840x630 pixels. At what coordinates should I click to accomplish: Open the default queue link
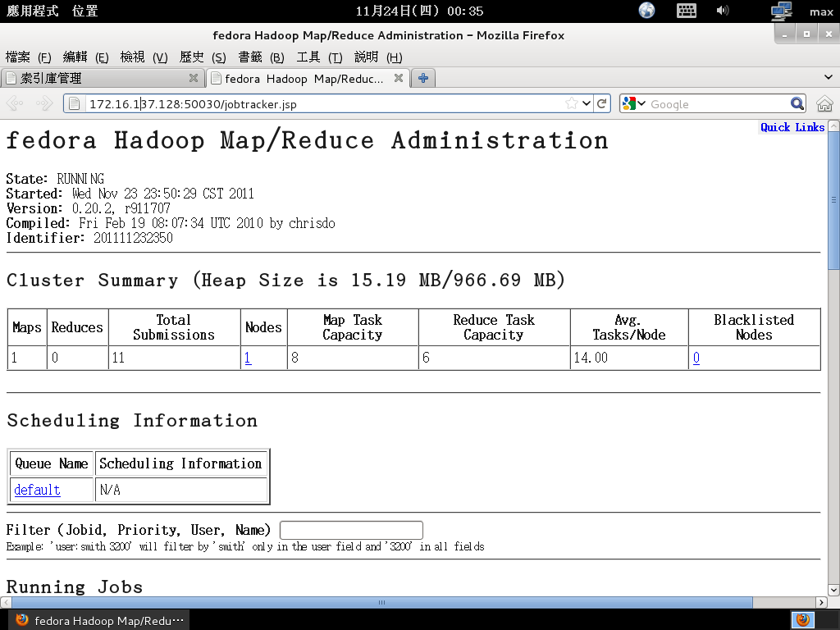(37, 490)
